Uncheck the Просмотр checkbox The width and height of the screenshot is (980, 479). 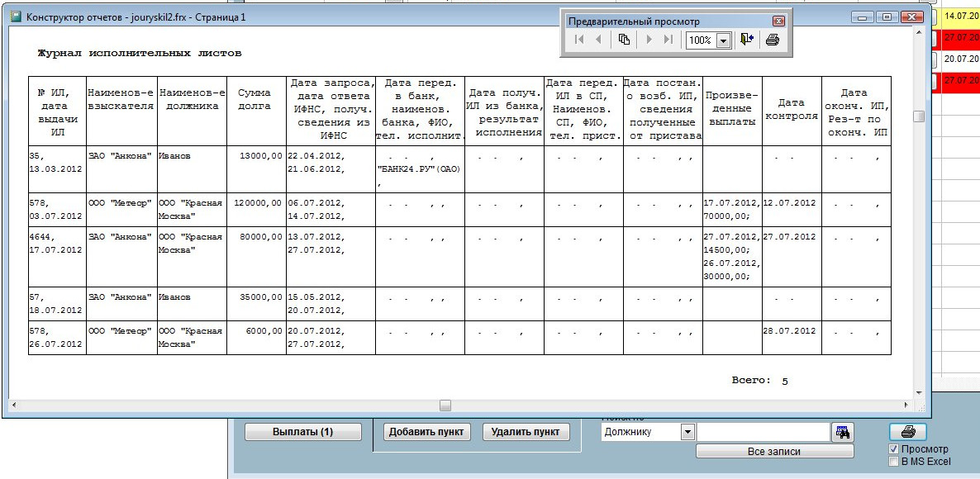click(x=893, y=449)
